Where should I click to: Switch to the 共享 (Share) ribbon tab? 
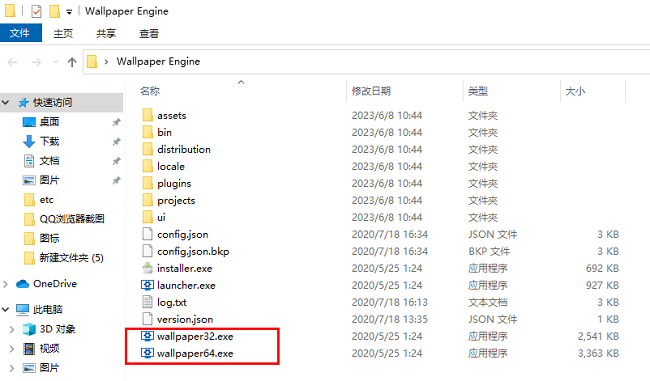[x=106, y=33]
